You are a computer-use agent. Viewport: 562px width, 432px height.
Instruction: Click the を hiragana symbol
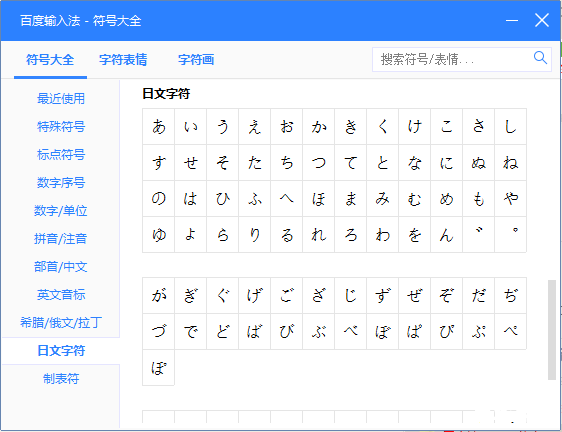414,234
